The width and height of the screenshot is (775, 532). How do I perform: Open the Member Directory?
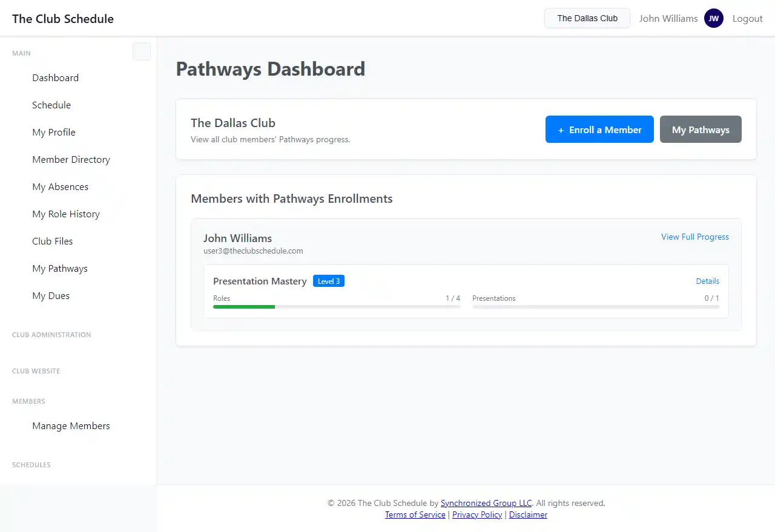[71, 159]
